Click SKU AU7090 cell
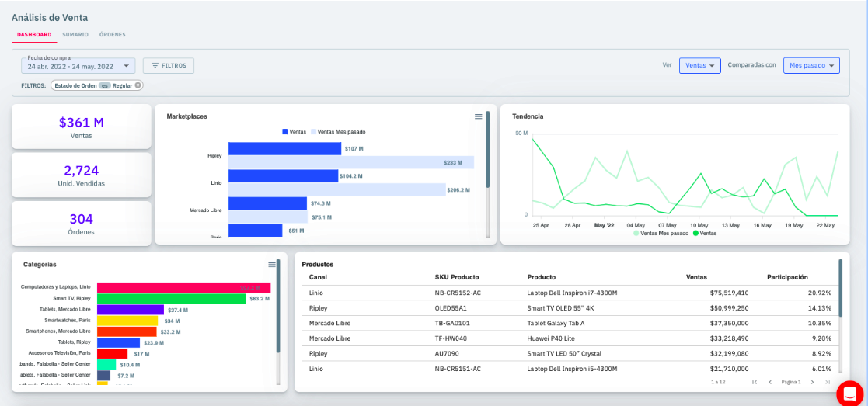 448,353
